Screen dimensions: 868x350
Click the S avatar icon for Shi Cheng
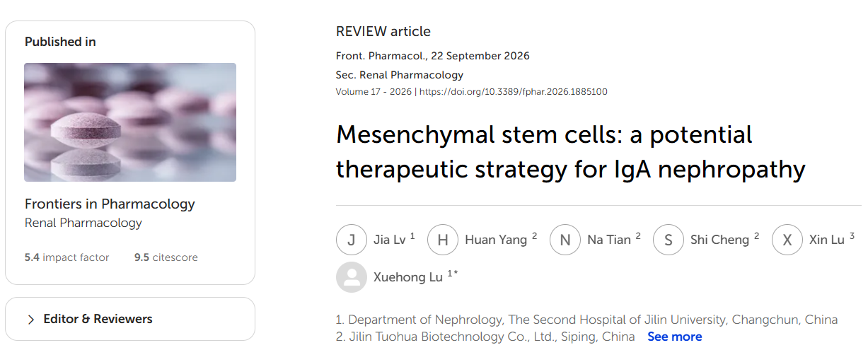point(669,240)
